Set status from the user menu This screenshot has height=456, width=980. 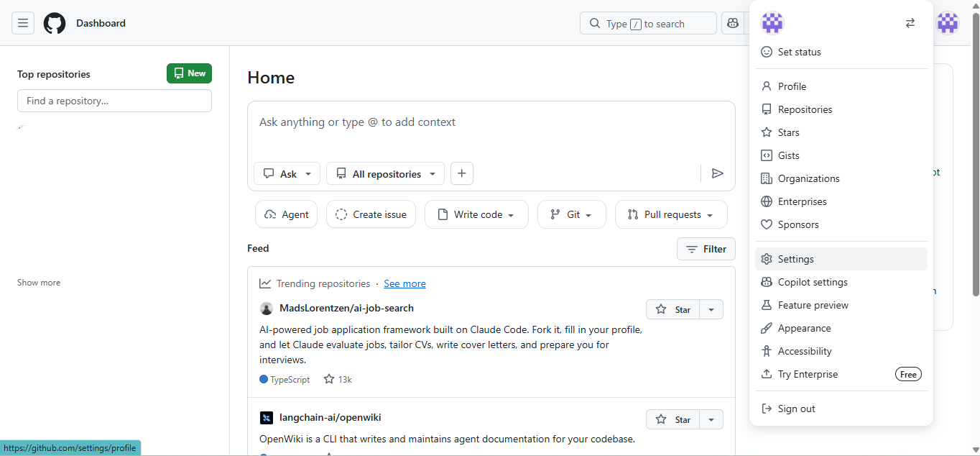coord(841,52)
